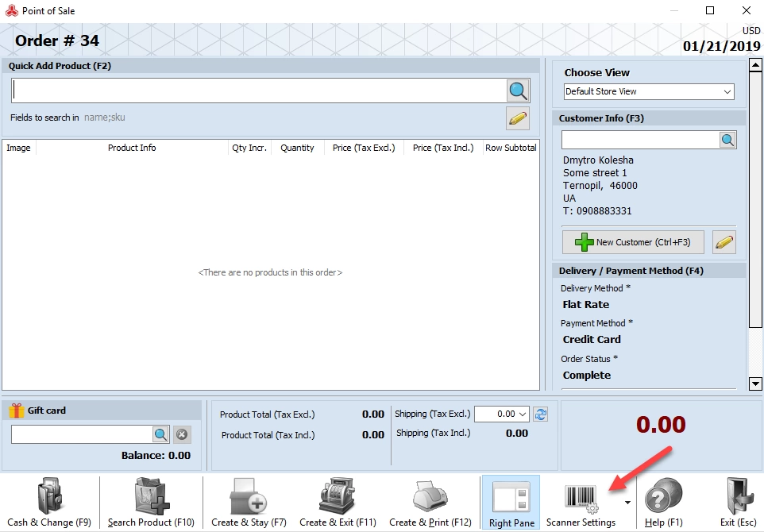The height and width of the screenshot is (532, 764).
Task: Clear gift card with the gray X icon
Action: (x=182, y=434)
